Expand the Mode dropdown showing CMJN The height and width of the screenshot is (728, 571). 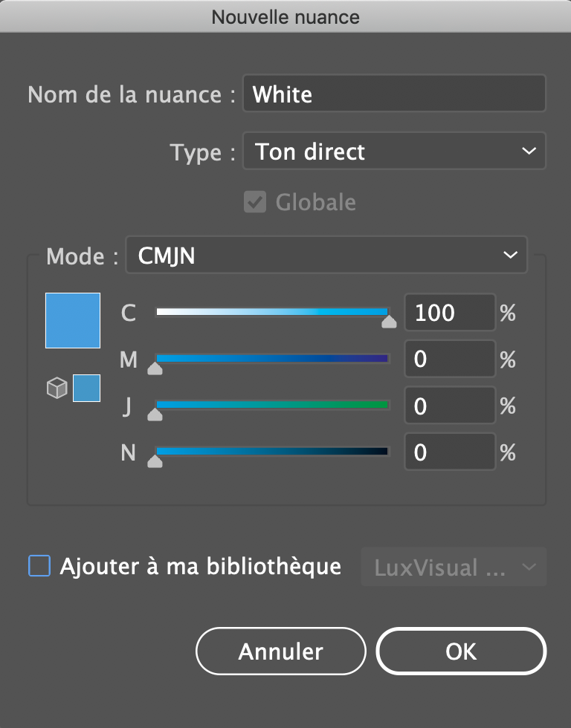click(x=326, y=256)
